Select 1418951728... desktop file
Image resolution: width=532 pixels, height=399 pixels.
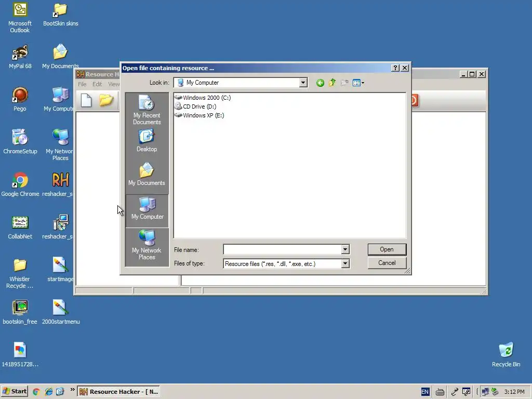pos(20,355)
